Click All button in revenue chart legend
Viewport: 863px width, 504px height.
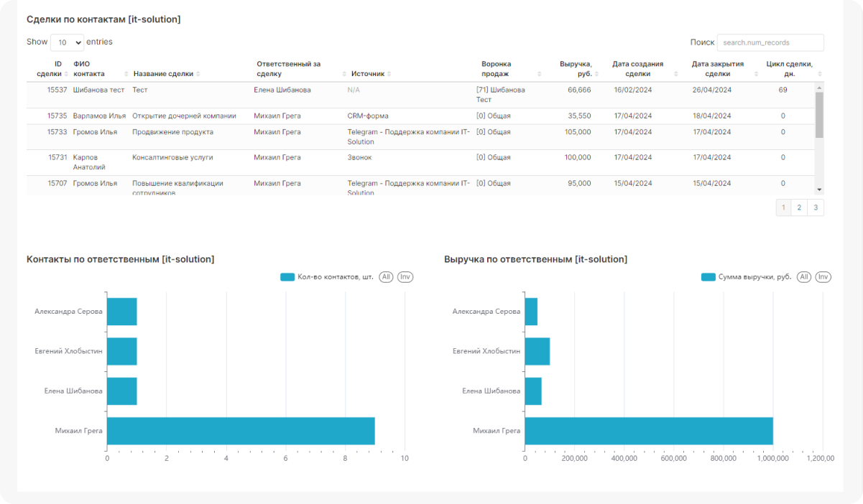tap(804, 277)
